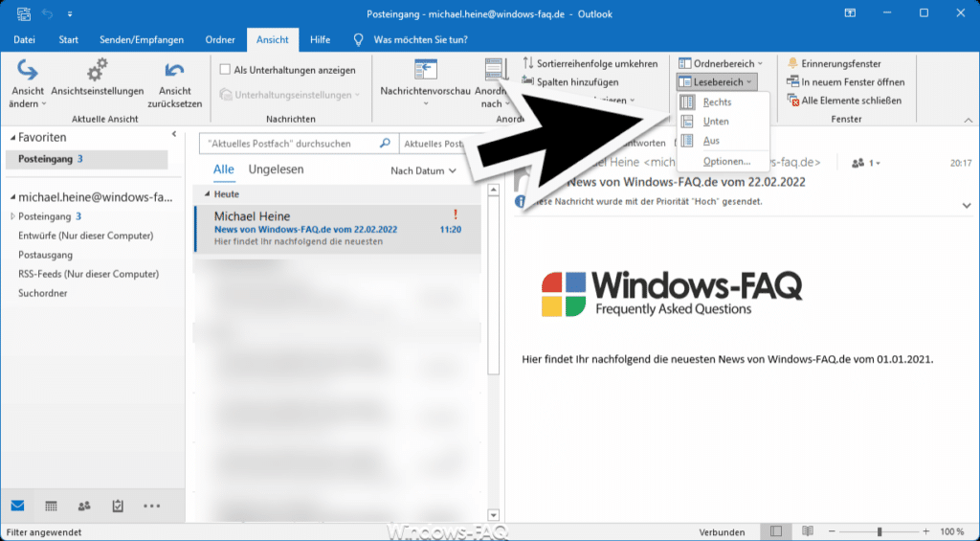Switch to People navigation icon
Screen dimensions: 980x541
tap(84, 506)
